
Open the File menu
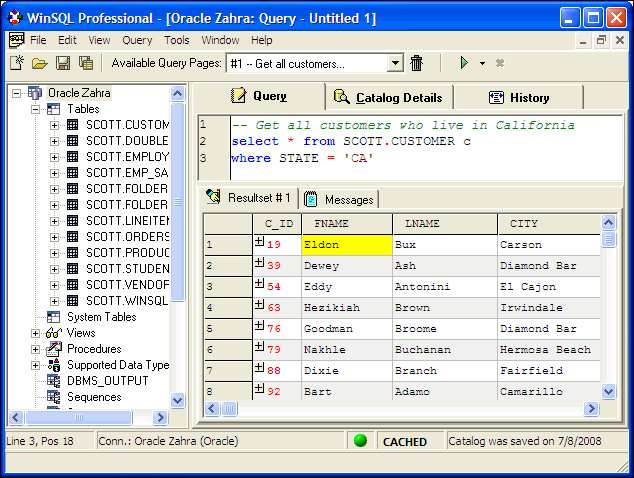coord(38,40)
